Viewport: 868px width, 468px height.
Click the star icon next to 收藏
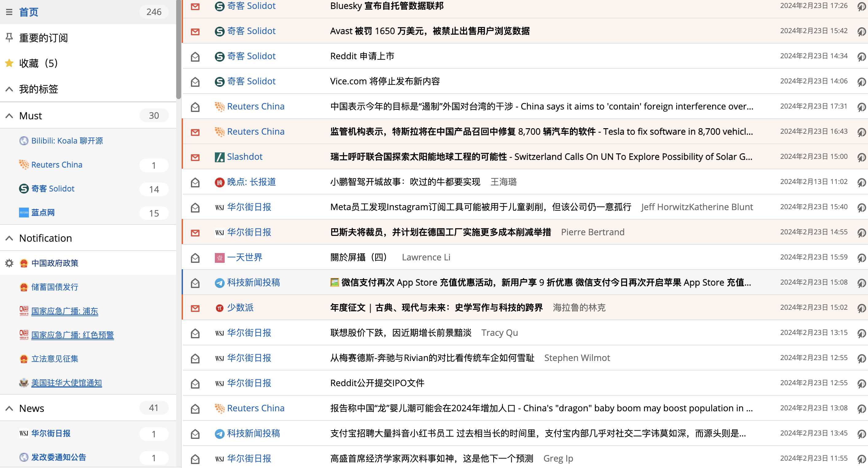click(9, 63)
